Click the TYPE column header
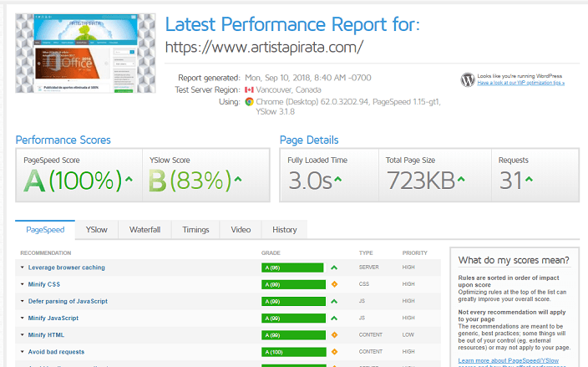 point(366,253)
